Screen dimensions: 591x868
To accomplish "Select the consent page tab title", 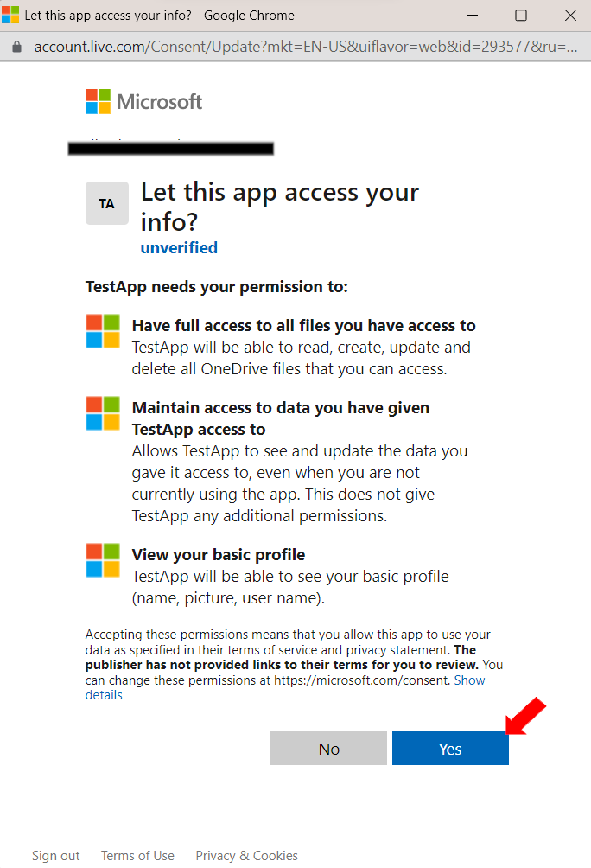I will pyautogui.click(x=159, y=15).
